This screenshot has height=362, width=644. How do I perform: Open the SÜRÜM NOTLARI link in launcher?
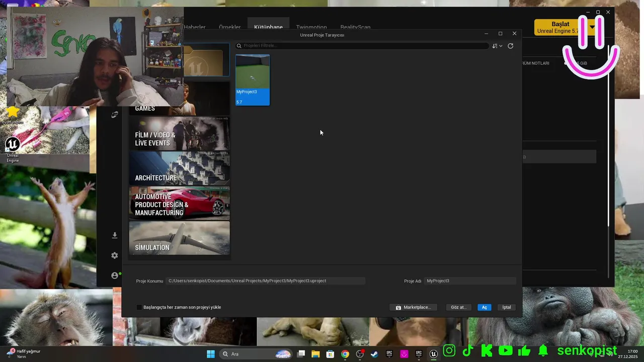click(x=536, y=63)
